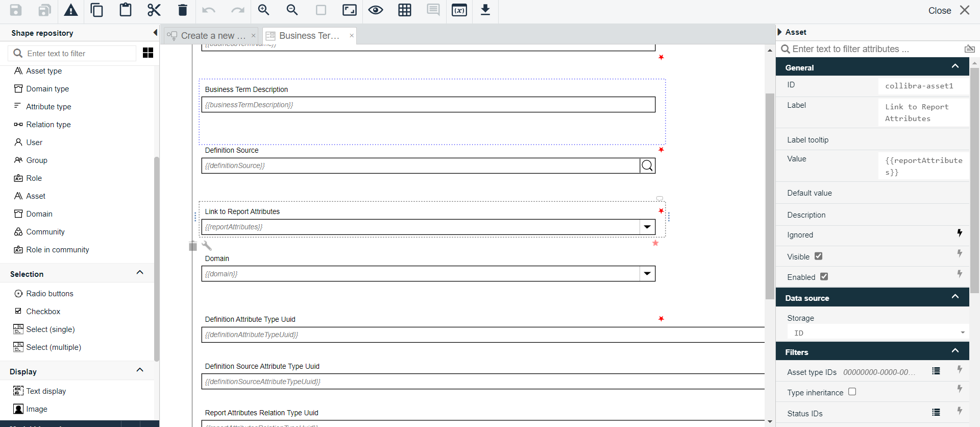This screenshot has height=427, width=980.
Task: Toggle the Enabled checkbox
Action: pos(824,276)
